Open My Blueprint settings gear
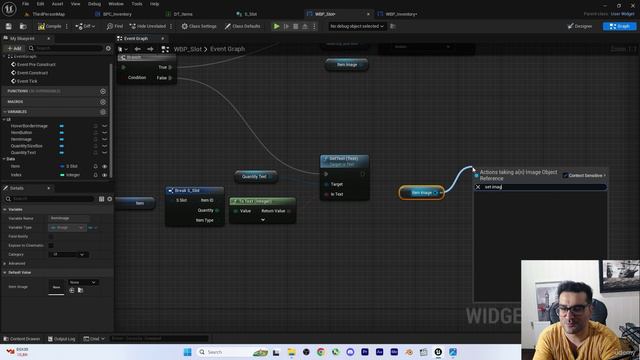640x360 pixels. coord(108,48)
